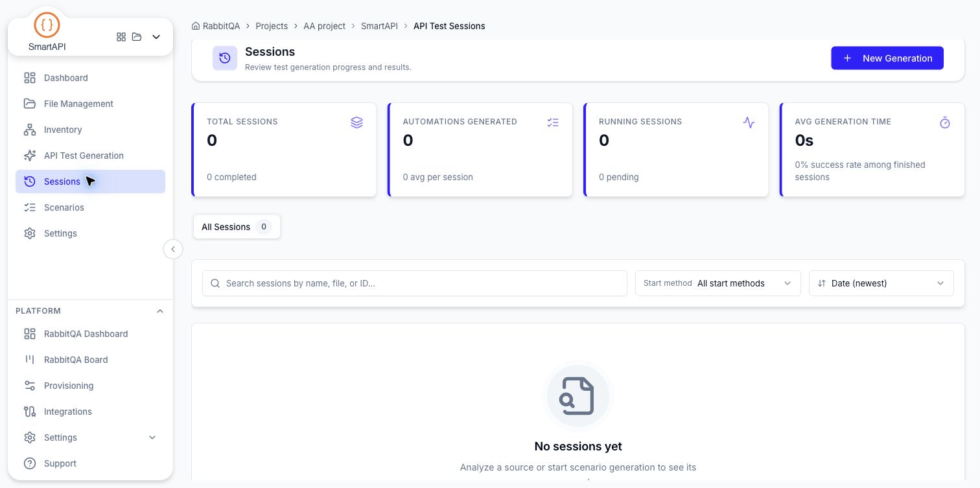The image size is (980, 488).
Task: Collapse the sidebar with the arrow button
Action: click(173, 250)
